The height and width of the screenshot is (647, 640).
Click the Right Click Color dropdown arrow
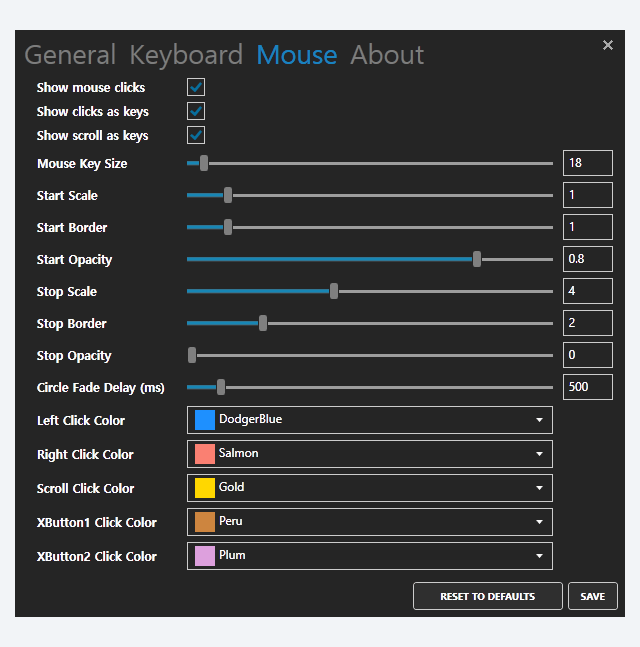[x=539, y=454]
